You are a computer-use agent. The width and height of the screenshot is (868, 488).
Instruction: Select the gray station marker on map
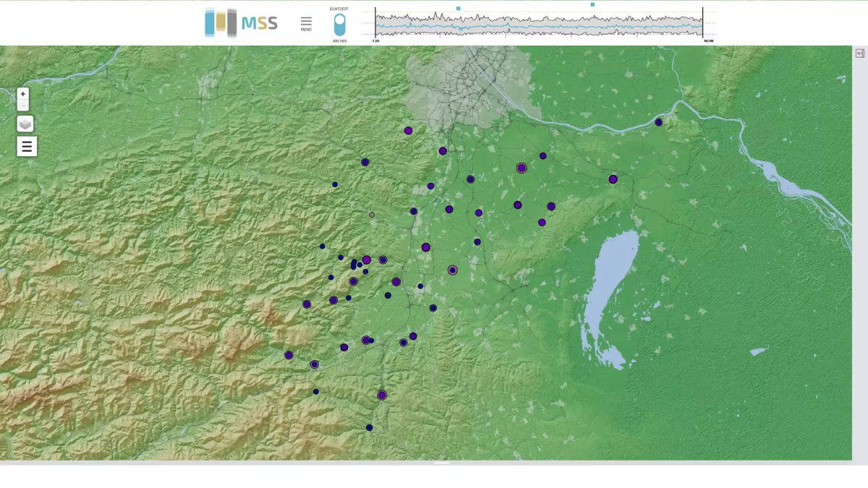coord(372,215)
